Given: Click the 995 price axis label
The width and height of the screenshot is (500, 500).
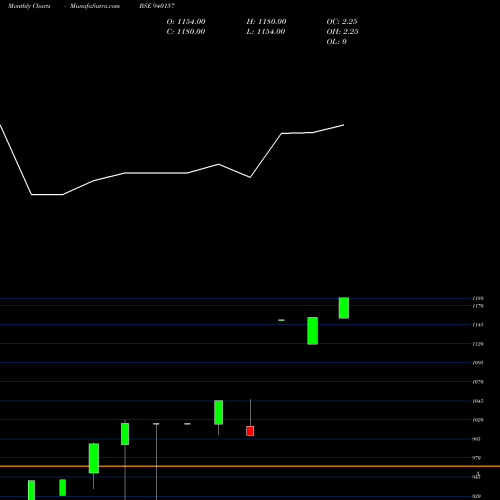Looking at the screenshot, I should [476, 439].
